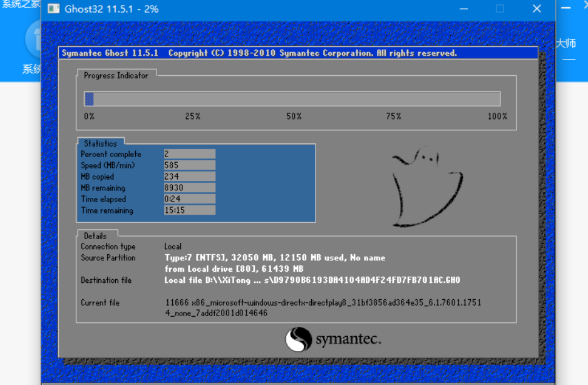Viewport: 588px width, 385px height.
Task: Click the Ghost32 window title bar icon
Action: click(x=54, y=9)
